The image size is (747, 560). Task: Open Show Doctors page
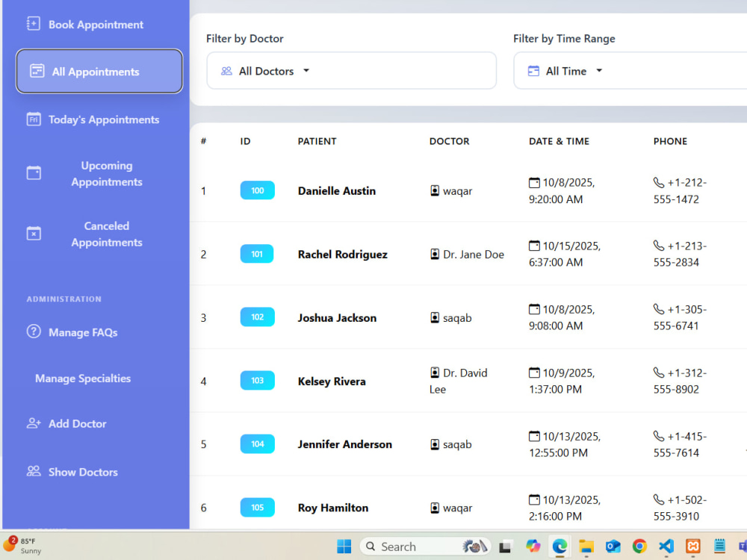click(x=72, y=472)
